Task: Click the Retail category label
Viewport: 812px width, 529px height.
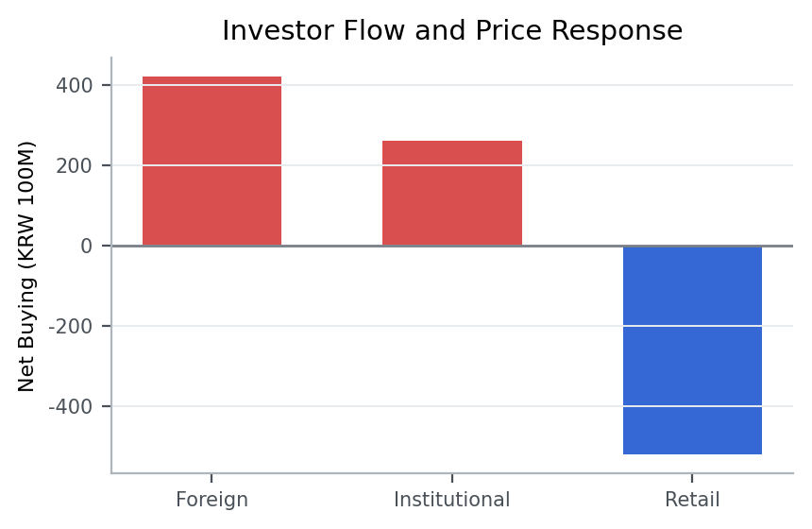Action: point(692,500)
